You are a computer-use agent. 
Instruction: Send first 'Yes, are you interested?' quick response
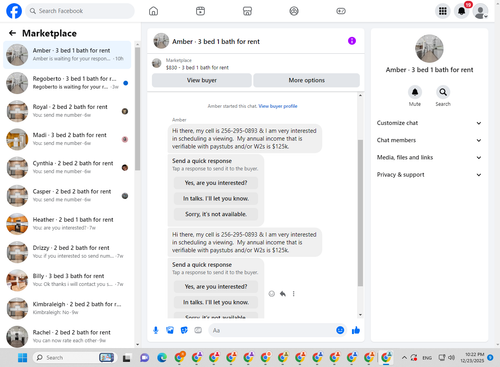coord(216,183)
